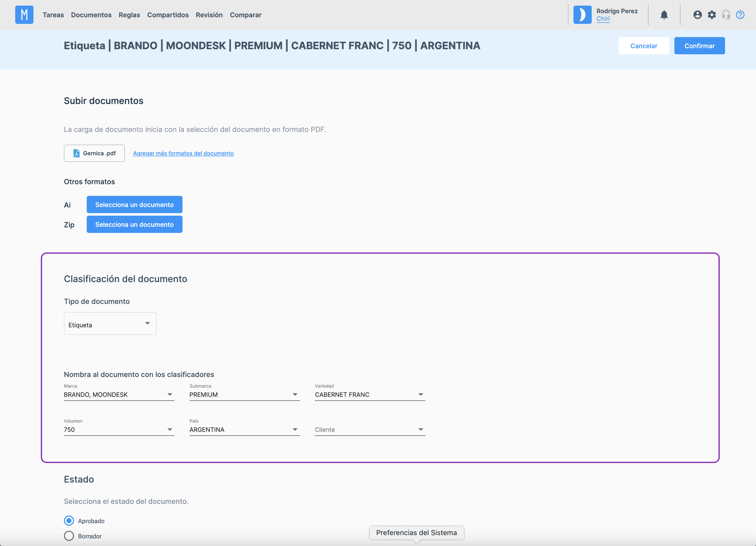Open the user account icon

click(x=697, y=15)
